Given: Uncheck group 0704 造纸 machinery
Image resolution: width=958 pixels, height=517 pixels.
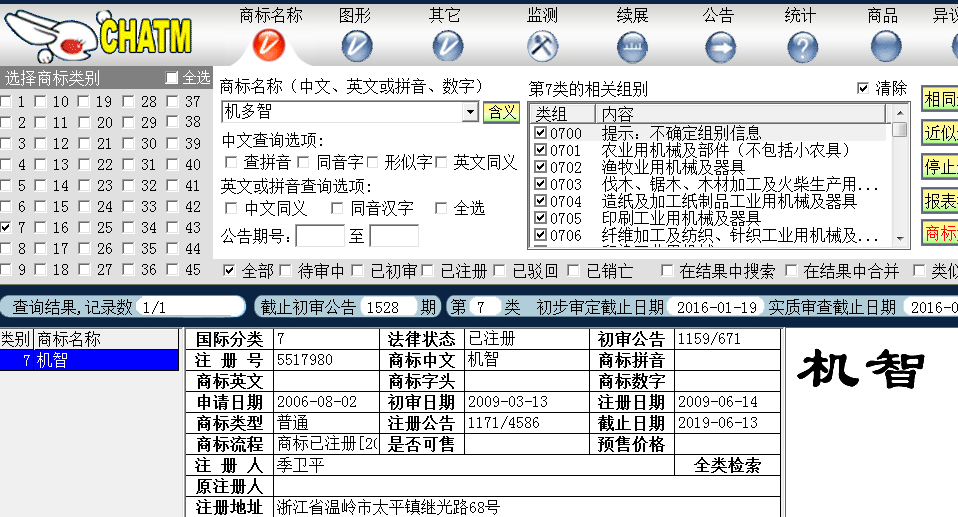Looking at the screenshot, I should [540, 200].
